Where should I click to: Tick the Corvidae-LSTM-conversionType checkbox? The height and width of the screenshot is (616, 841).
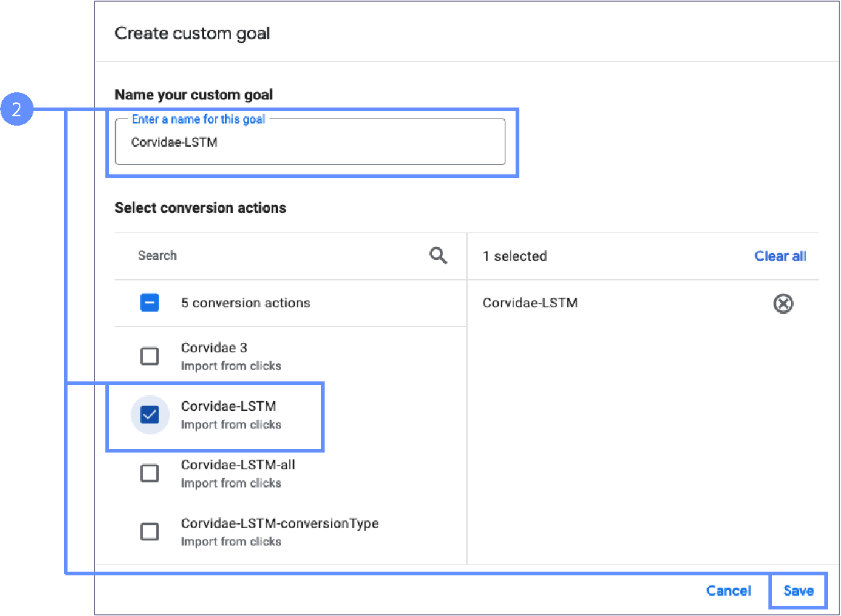pos(150,532)
